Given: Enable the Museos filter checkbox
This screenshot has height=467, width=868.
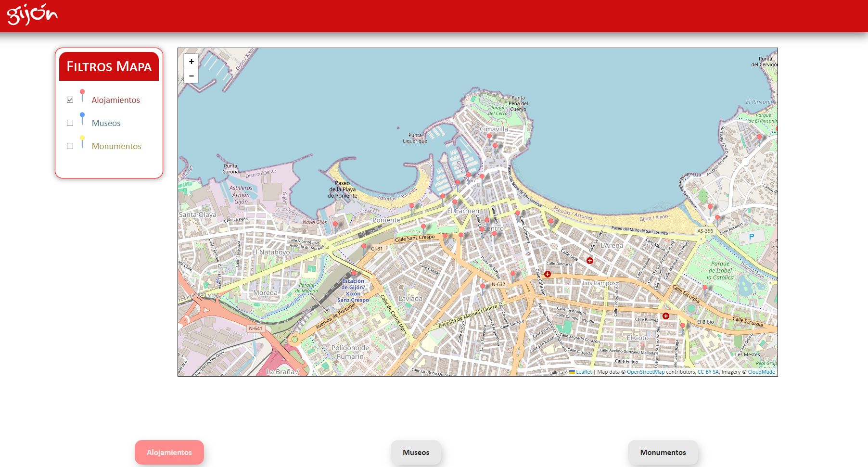Looking at the screenshot, I should (x=70, y=123).
